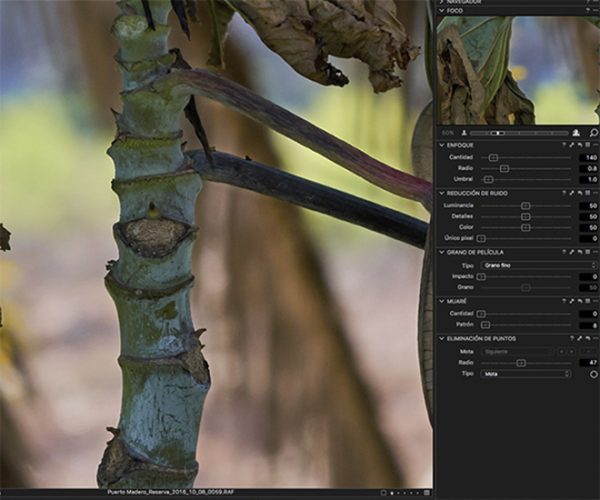This screenshot has width=600, height=500.
Task: Copy Reducción de ruido settings icon
Action: (571, 193)
